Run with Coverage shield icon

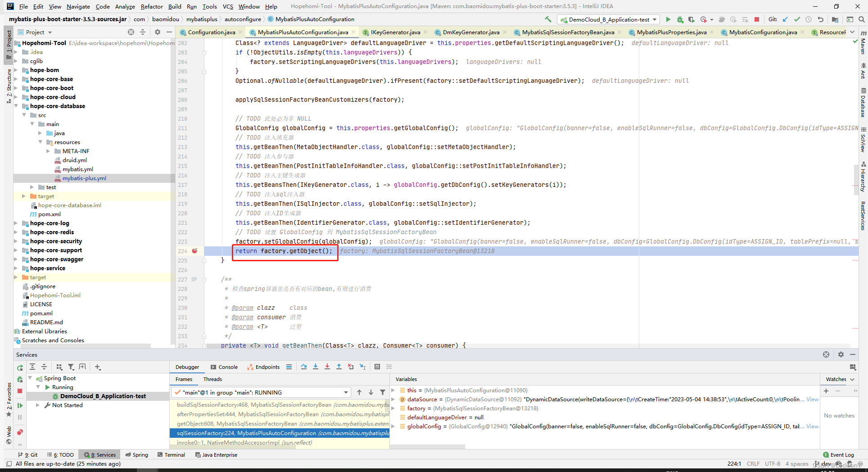(x=692, y=19)
